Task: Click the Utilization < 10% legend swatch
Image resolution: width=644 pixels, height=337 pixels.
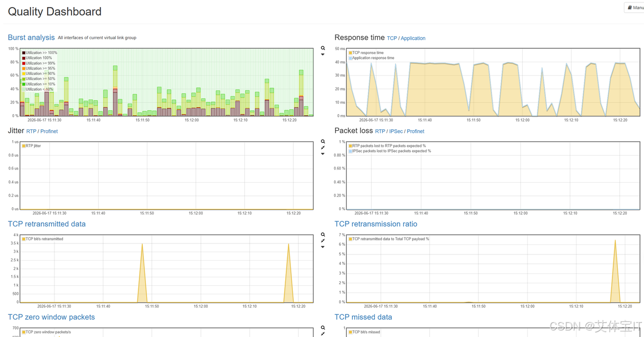Action: [24, 90]
